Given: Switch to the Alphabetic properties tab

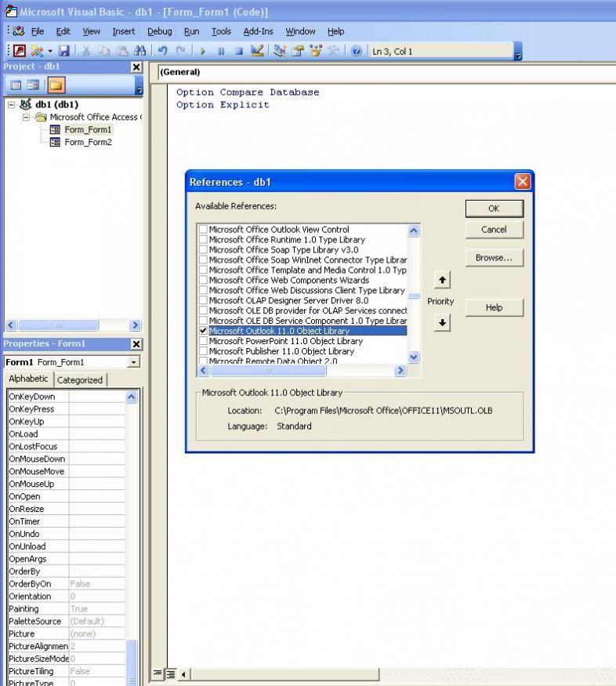Looking at the screenshot, I should [x=28, y=379].
